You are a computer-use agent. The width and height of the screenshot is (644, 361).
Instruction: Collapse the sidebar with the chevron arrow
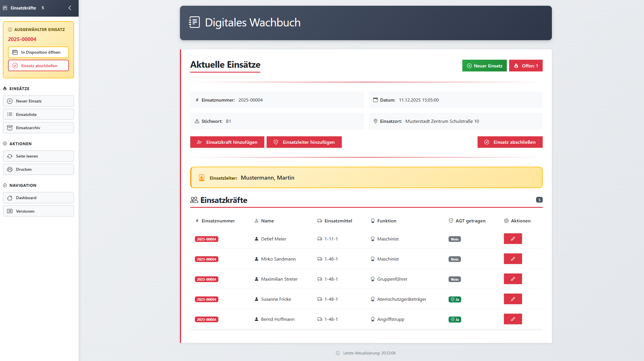69,8
